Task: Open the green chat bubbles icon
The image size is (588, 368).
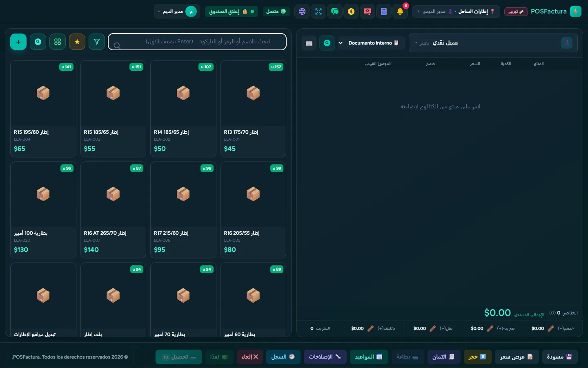Action: point(335,11)
